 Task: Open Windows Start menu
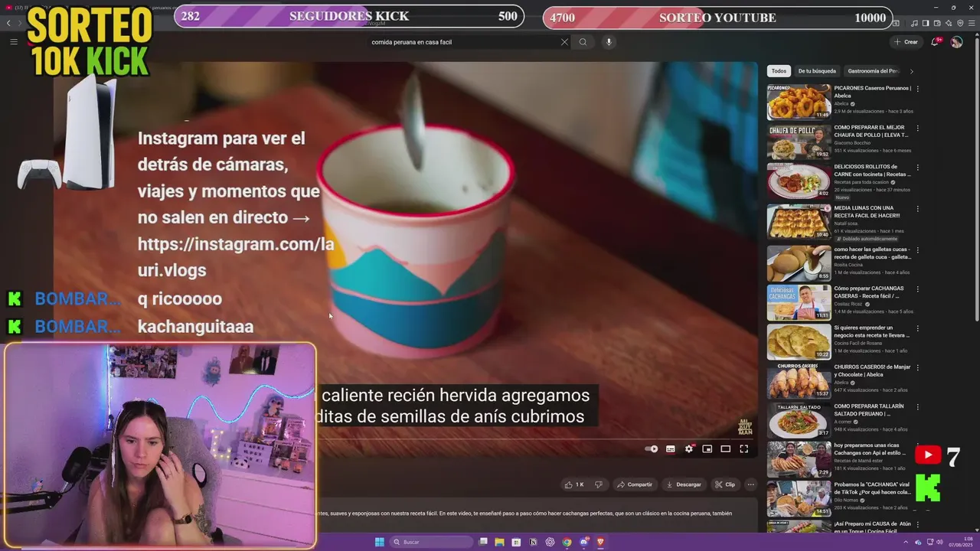pyautogui.click(x=379, y=542)
